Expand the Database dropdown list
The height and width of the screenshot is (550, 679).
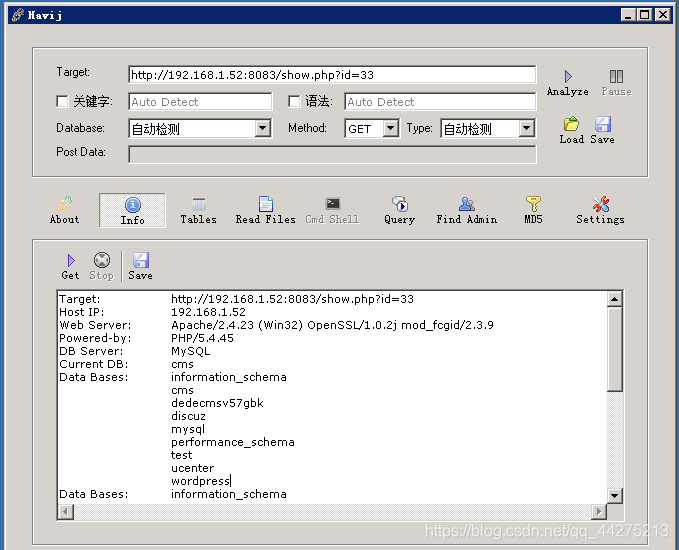pyautogui.click(x=262, y=128)
